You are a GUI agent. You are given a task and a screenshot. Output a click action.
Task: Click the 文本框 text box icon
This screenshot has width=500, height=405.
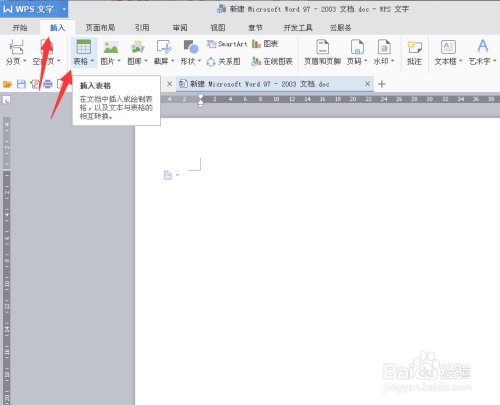coord(448,47)
